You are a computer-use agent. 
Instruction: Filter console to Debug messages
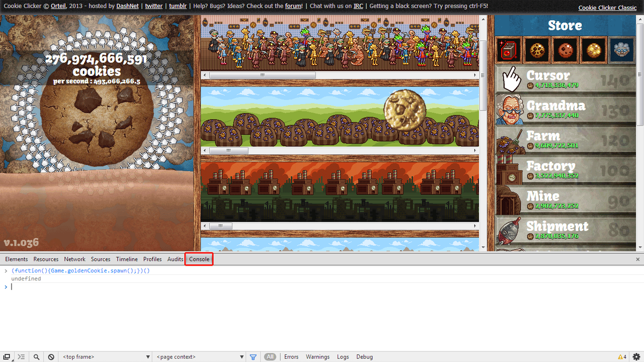pyautogui.click(x=365, y=357)
